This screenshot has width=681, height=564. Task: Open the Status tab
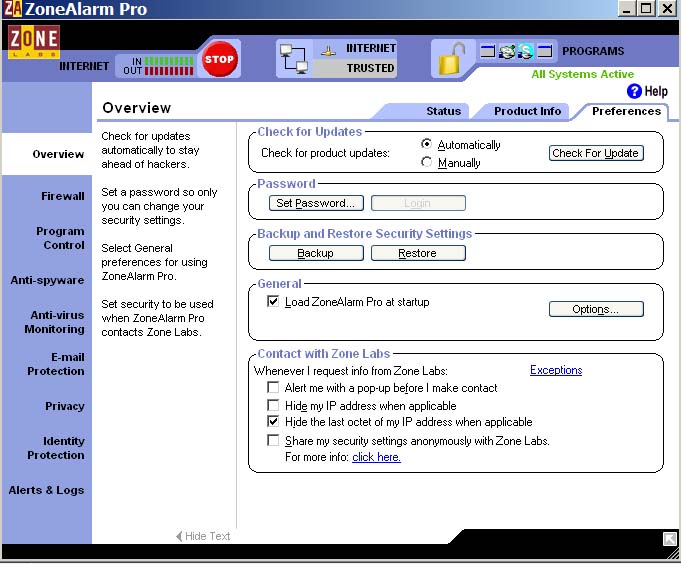tap(443, 111)
